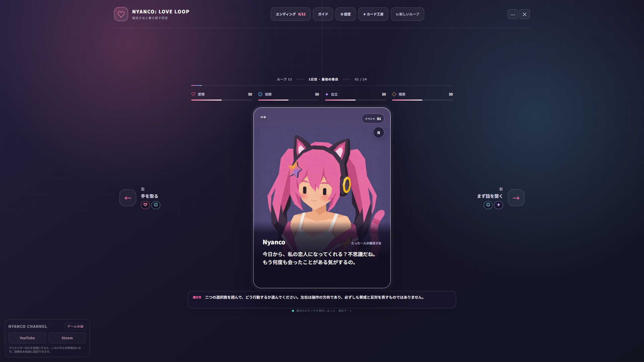Open the Steam link
644x362 pixels.
(x=67, y=338)
